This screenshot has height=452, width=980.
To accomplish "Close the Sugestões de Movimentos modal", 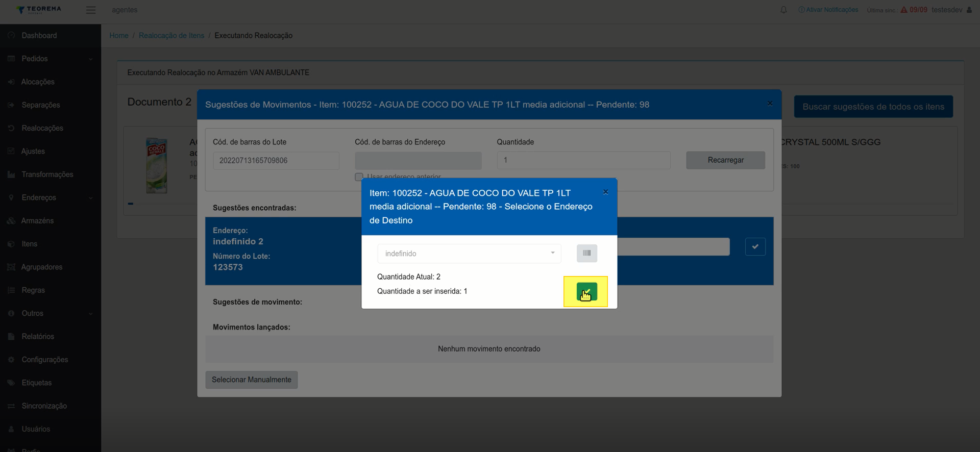I will (770, 104).
